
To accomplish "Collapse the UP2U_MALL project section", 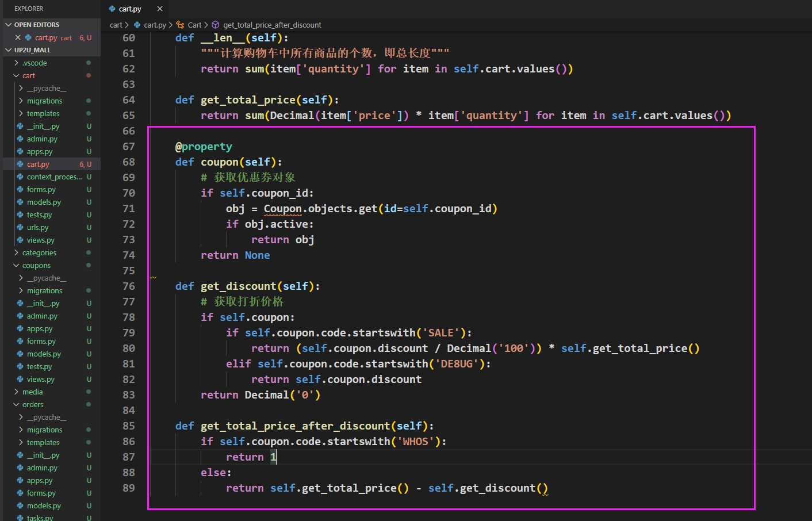I will (x=9, y=50).
